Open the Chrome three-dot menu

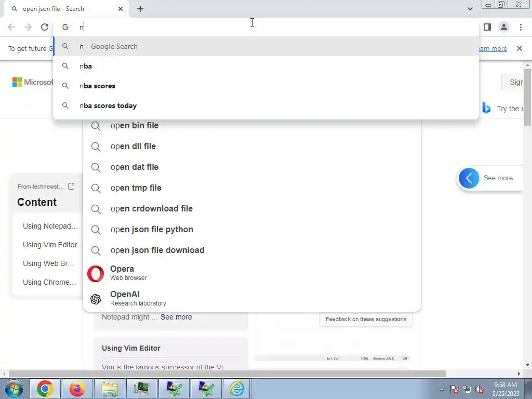pyautogui.click(x=521, y=27)
